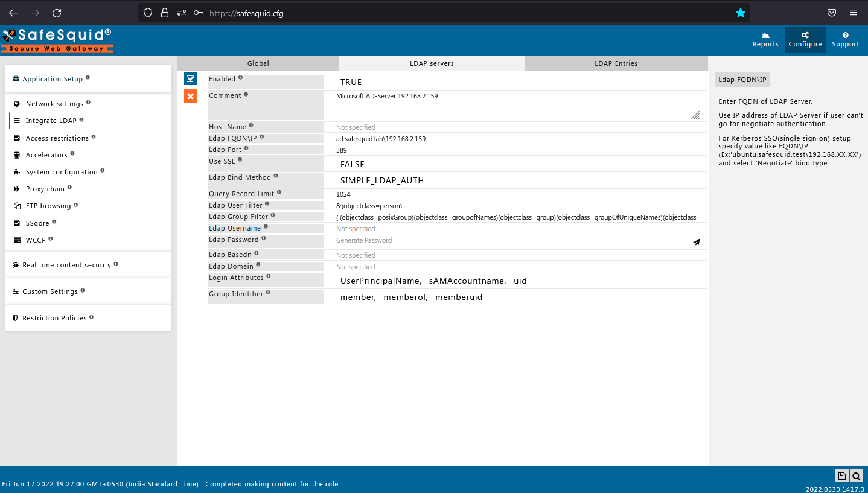The height and width of the screenshot is (493, 868).
Task: Click info icon beside Enabled label
Action: click(241, 78)
